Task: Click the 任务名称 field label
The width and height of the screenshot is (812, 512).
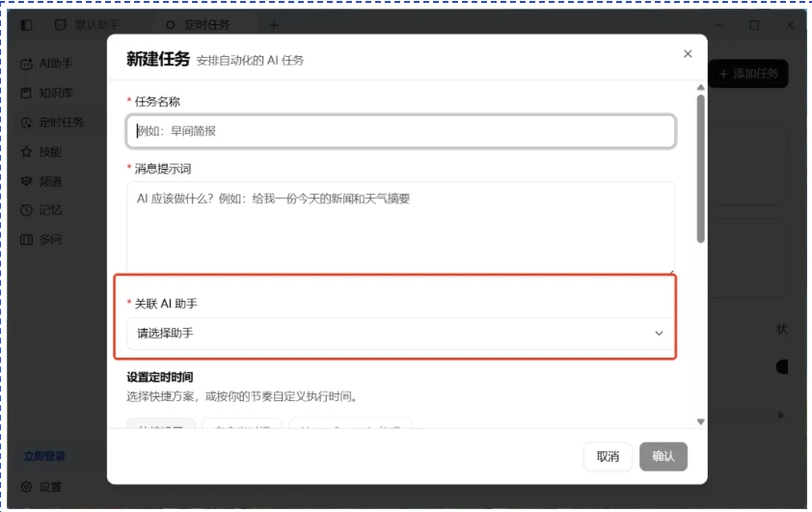Action: coord(157,101)
